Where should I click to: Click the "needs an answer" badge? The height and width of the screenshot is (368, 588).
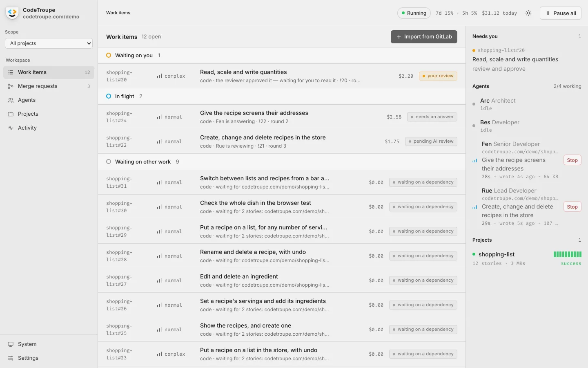tap(432, 117)
